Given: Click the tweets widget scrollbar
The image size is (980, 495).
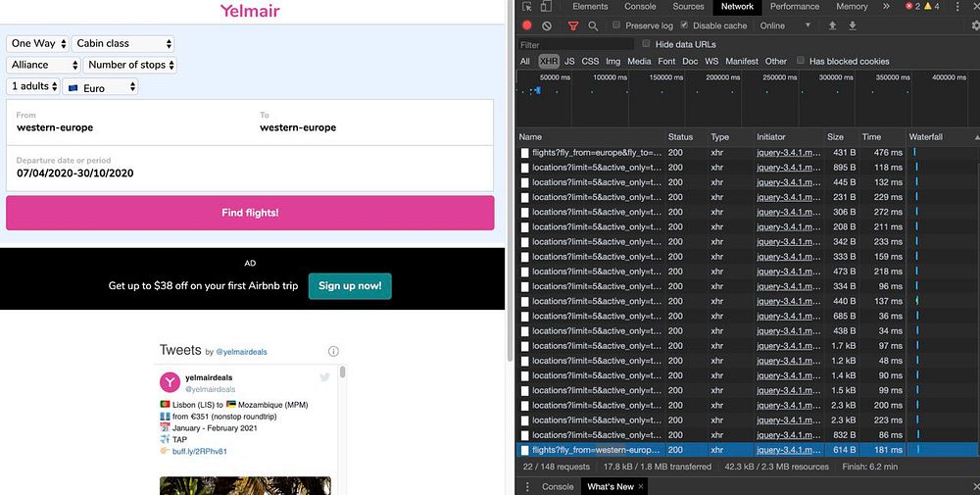Looking at the screenshot, I should (342, 372).
